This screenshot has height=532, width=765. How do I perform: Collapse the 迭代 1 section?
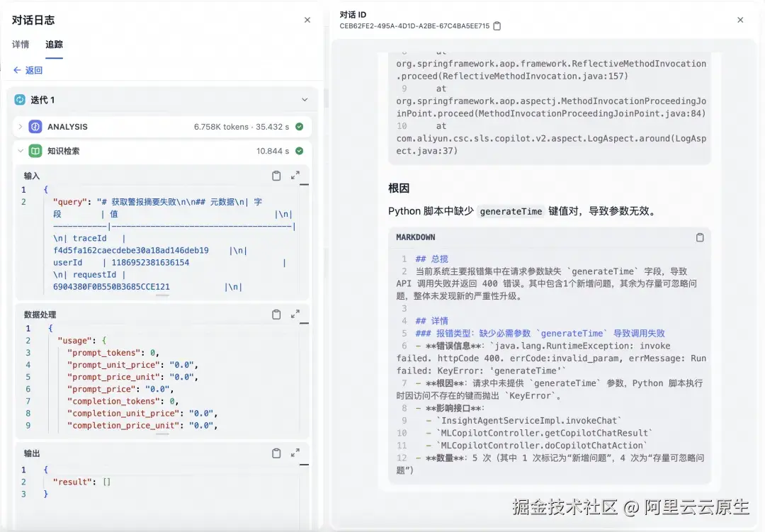click(306, 99)
